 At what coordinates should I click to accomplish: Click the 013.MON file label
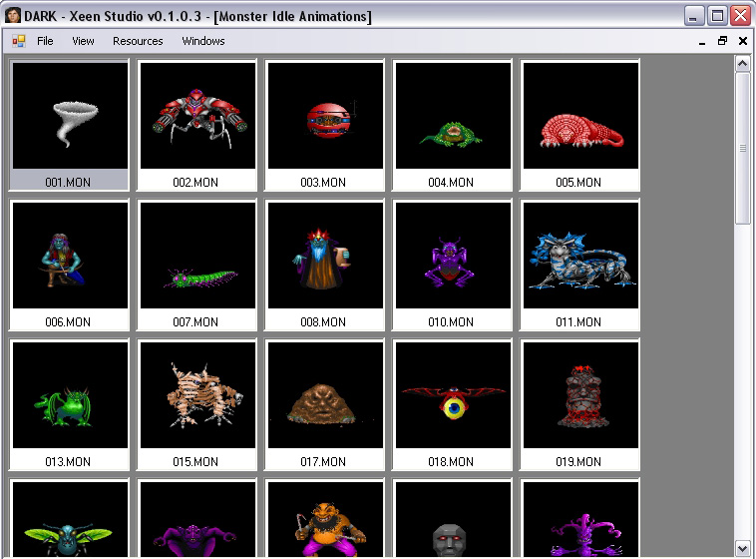tap(68, 462)
